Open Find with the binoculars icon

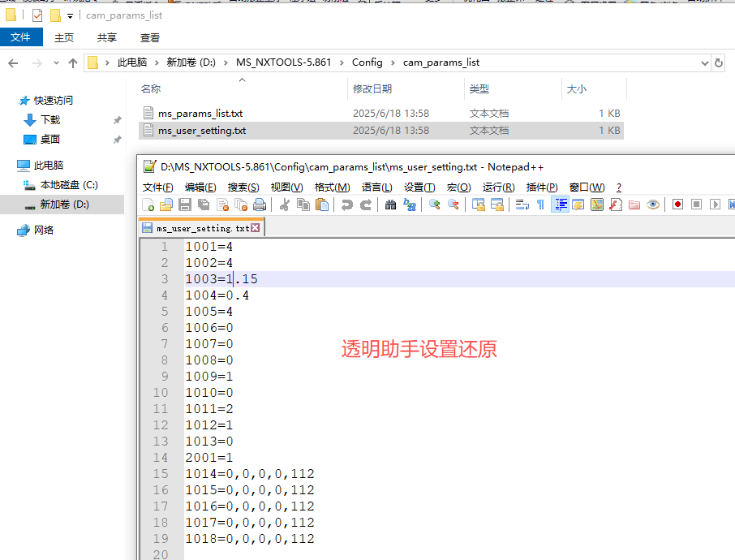click(x=390, y=205)
